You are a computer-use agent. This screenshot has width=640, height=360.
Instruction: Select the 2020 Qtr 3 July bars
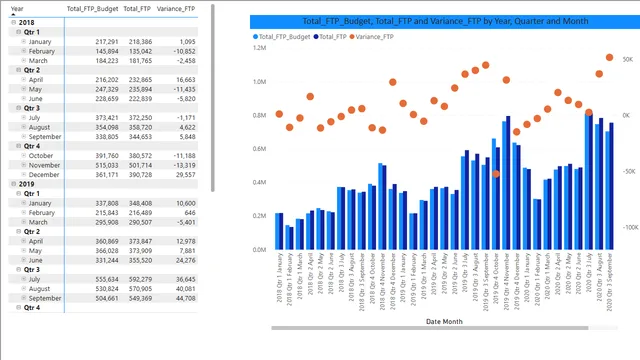coord(589,181)
